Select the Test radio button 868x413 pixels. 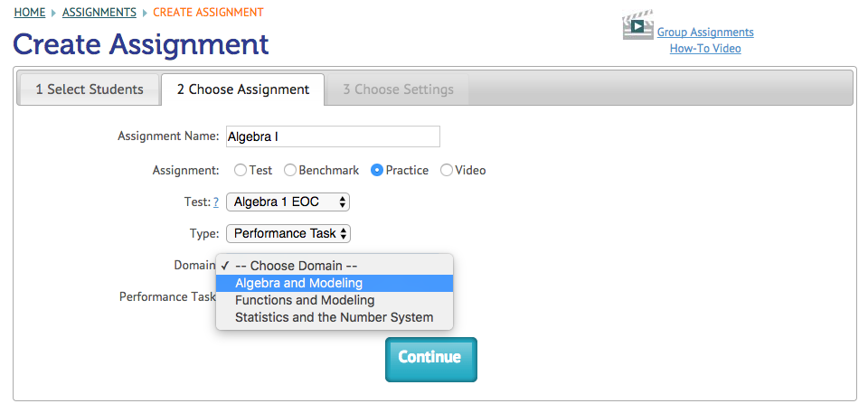pos(240,170)
